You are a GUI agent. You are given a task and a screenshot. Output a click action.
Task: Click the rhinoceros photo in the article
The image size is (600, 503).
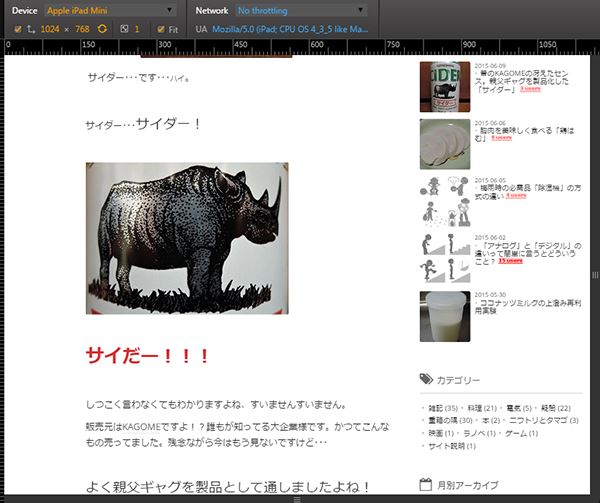tap(187, 238)
